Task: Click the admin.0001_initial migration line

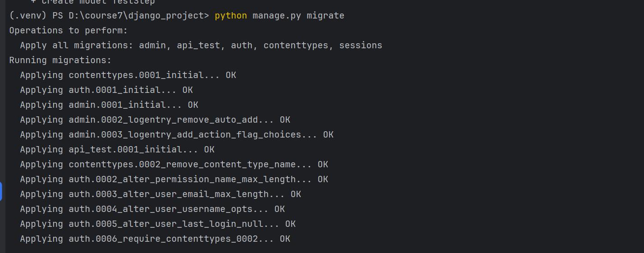Action: (x=109, y=105)
